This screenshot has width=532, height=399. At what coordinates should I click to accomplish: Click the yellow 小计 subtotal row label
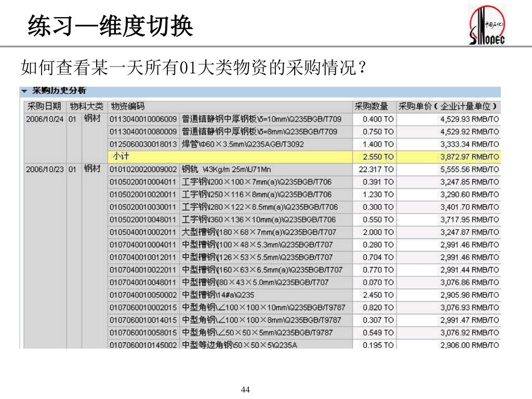point(121,156)
